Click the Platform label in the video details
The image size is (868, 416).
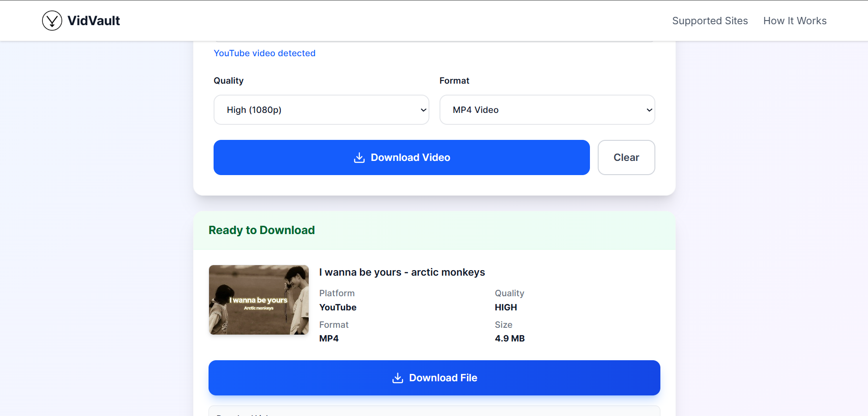[x=337, y=293]
